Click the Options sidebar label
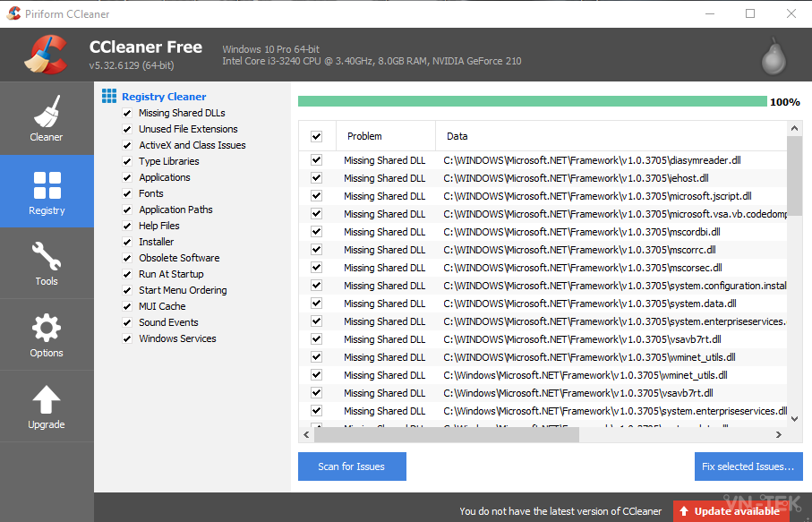The height and width of the screenshot is (522, 812). coord(47,353)
